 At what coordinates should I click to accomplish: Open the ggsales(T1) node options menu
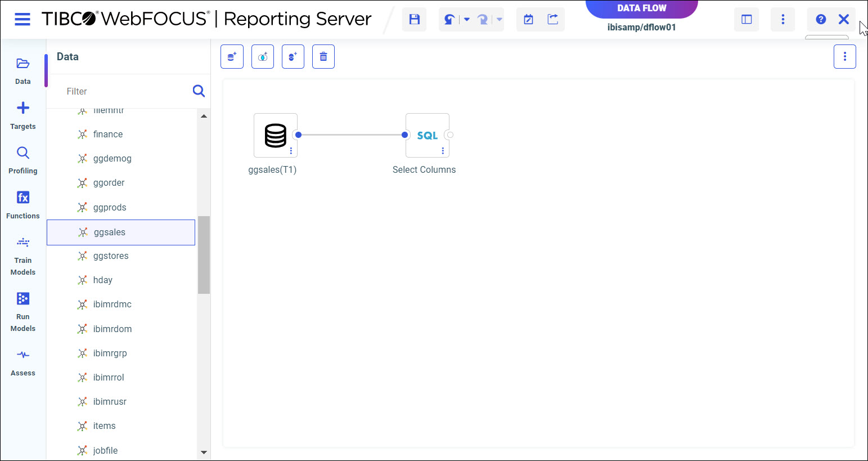291,151
